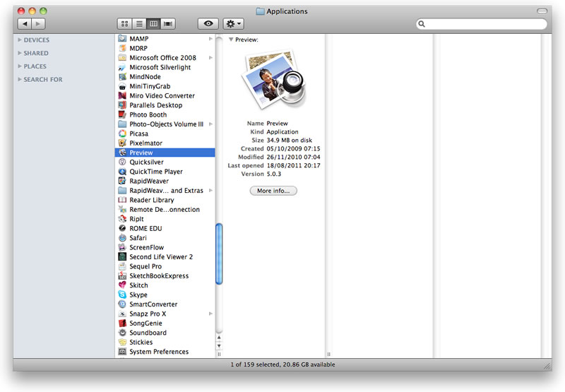Click the More info... button
565x392 pixels.
(x=273, y=191)
